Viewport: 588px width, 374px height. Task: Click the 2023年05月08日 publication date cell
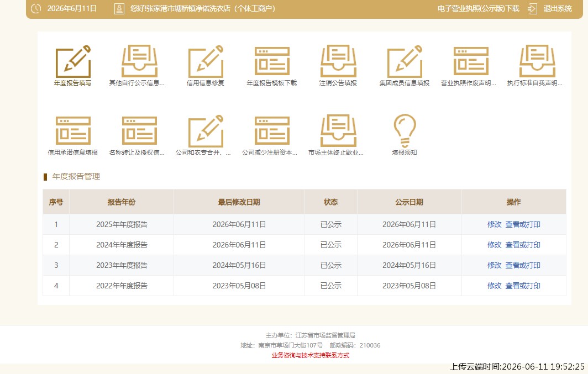point(409,286)
